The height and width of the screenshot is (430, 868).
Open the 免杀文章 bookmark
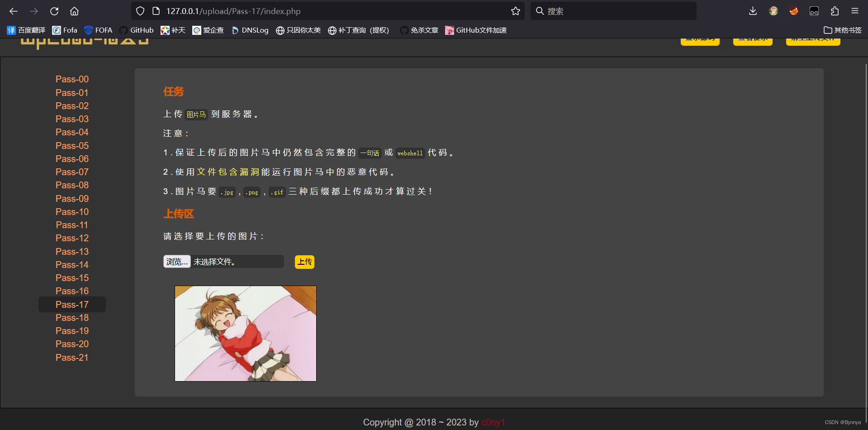pos(419,30)
